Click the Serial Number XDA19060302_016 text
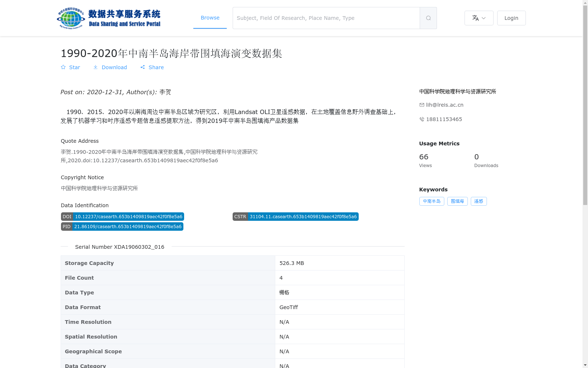588x368 pixels. 120,247
